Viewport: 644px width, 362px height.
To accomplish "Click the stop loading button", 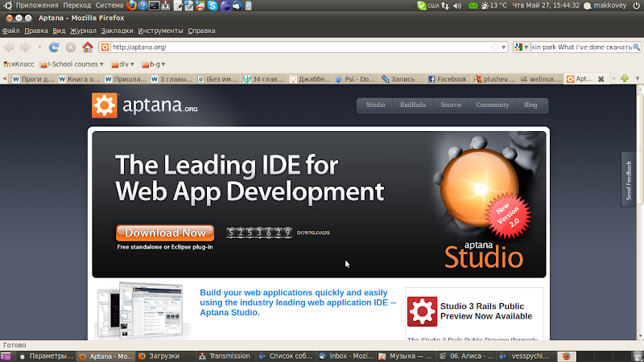I will [x=71, y=47].
